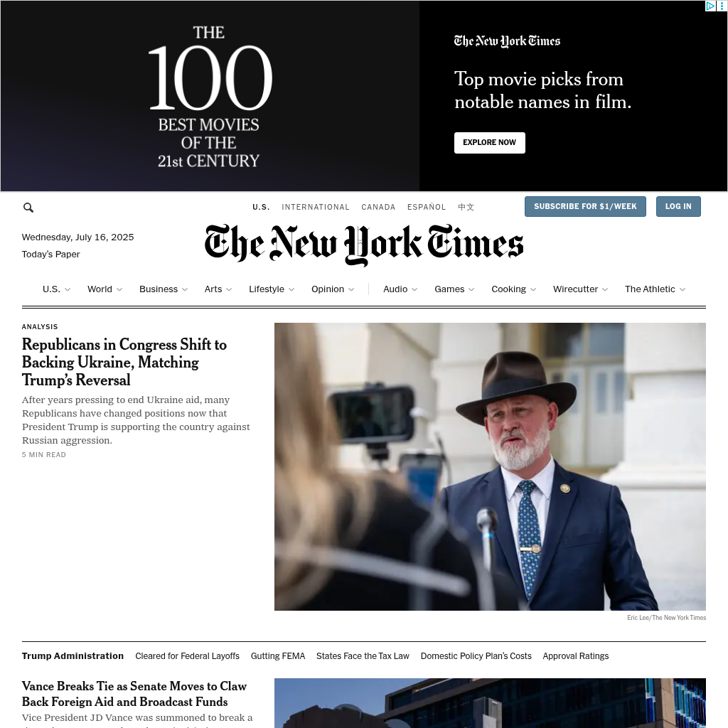
Task: Click the congressman press conference photo
Action: click(x=490, y=466)
